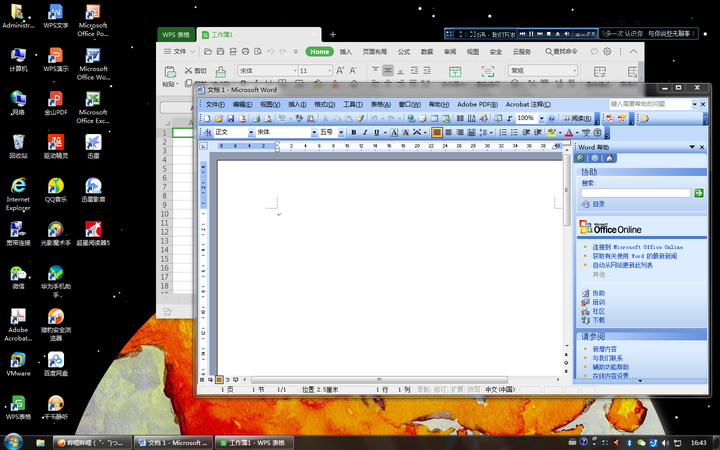Insert hyperlink globe icon in Word toolbar

click(411, 118)
